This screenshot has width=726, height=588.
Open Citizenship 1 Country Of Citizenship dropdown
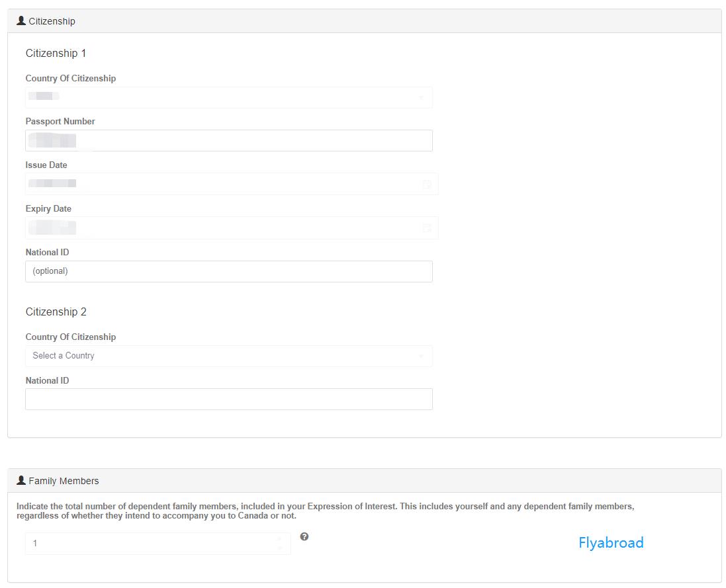[228, 97]
